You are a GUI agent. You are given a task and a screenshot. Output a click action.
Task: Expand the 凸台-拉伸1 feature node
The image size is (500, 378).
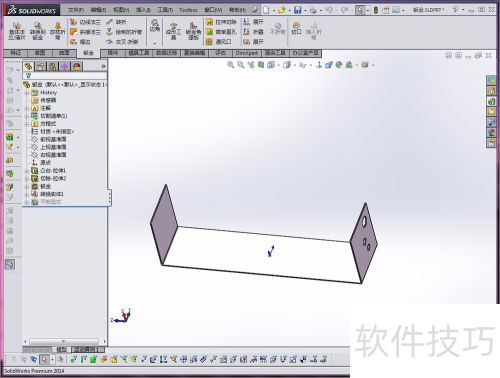(27, 171)
